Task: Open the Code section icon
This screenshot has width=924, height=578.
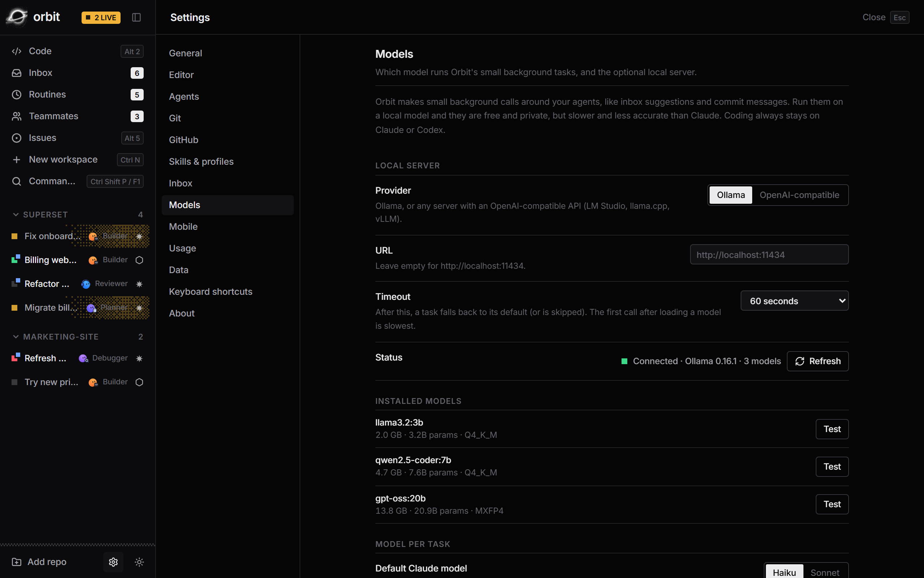Action: click(x=16, y=51)
